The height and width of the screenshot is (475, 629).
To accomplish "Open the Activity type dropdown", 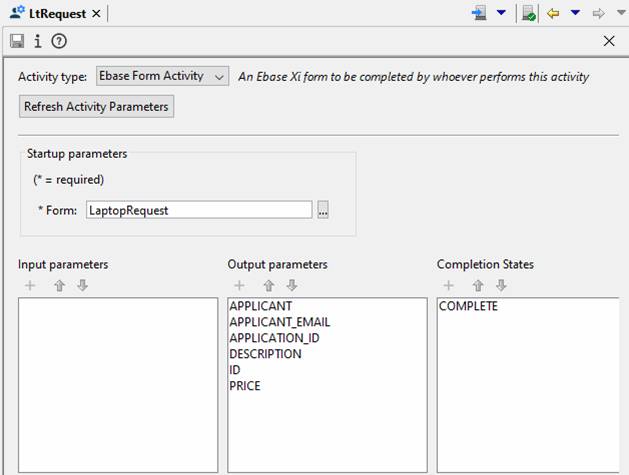I will [x=163, y=76].
